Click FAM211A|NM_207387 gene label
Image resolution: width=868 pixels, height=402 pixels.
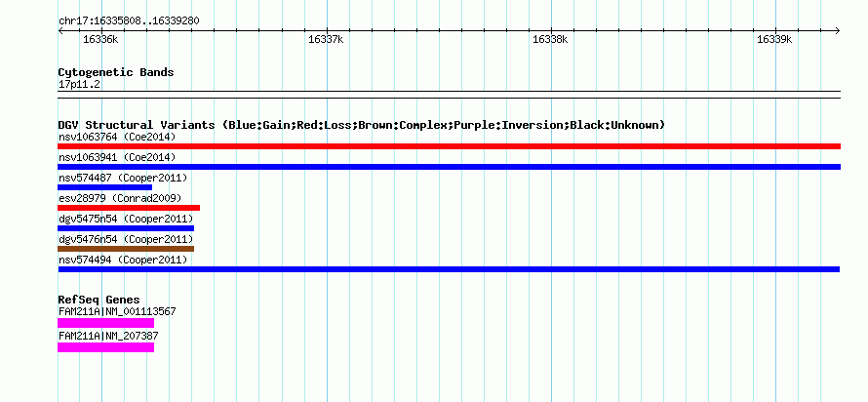point(108,336)
